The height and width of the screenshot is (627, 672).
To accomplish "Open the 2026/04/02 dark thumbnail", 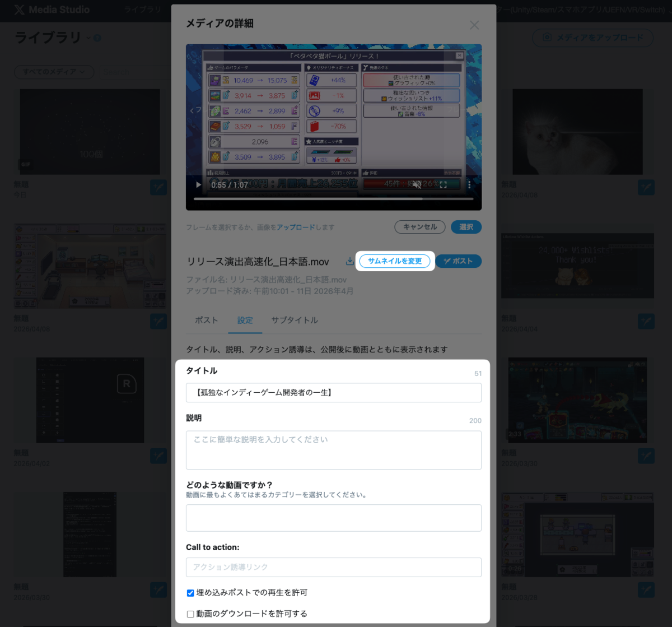I will click(90, 400).
